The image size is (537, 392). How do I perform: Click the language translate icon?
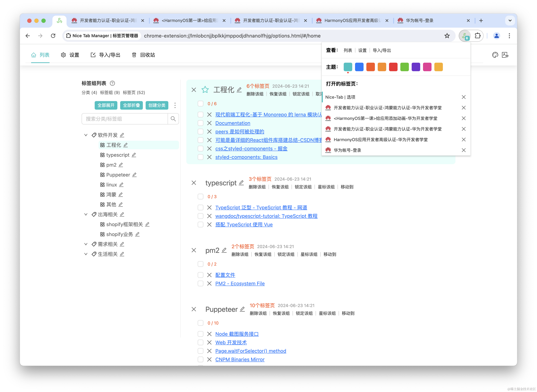(x=505, y=55)
